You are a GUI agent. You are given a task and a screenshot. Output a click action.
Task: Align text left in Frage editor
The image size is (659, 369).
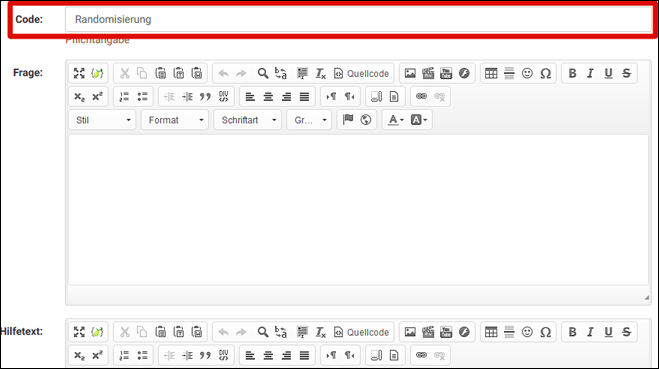(250, 97)
